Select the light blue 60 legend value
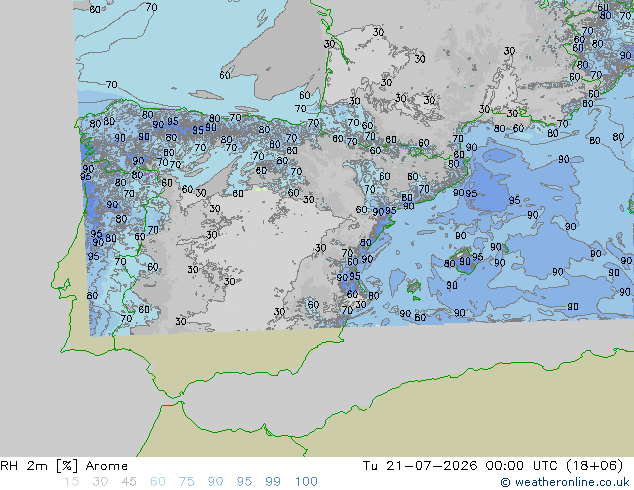The width and height of the screenshot is (634, 490). [158, 482]
